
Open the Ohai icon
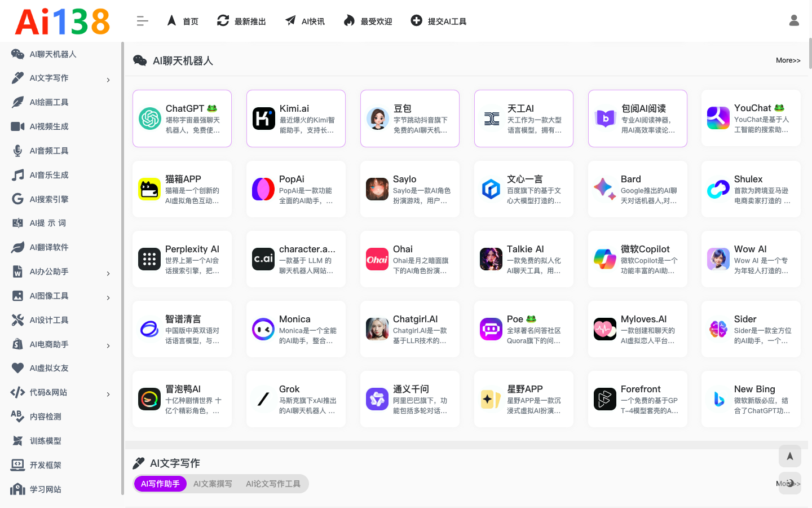(x=377, y=259)
